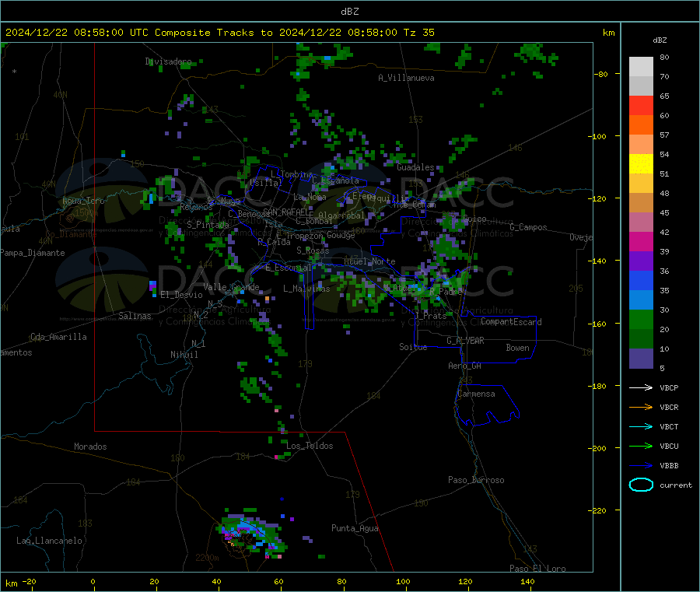Click the 'El_Desvio' map label
Image resolution: width=700 pixels, height=592 pixels.
[x=181, y=295]
